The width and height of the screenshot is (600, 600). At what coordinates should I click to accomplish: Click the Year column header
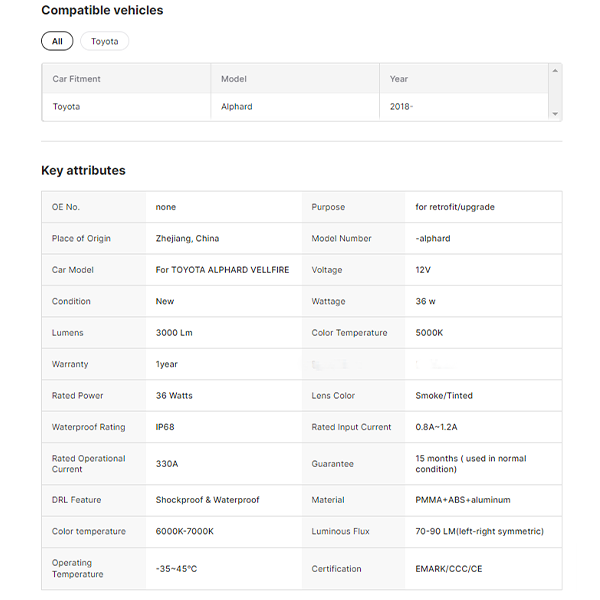click(399, 79)
